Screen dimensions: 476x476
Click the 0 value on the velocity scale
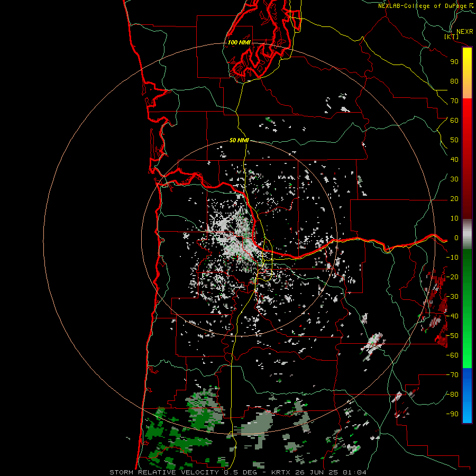[456, 238]
